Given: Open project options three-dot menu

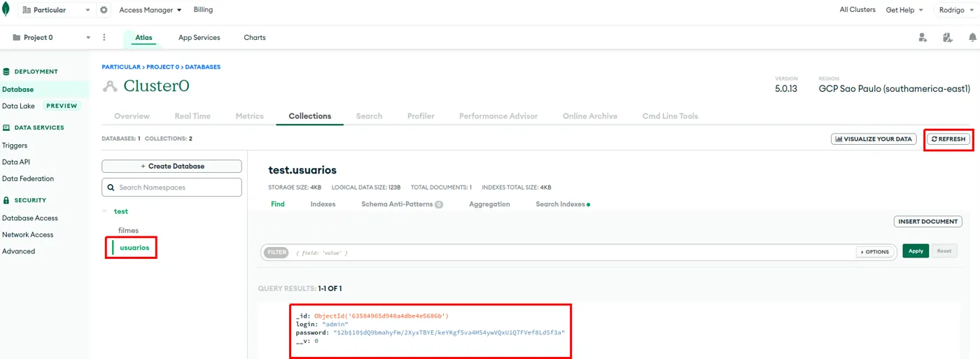Looking at the screenshot, I should pos(104,37).
